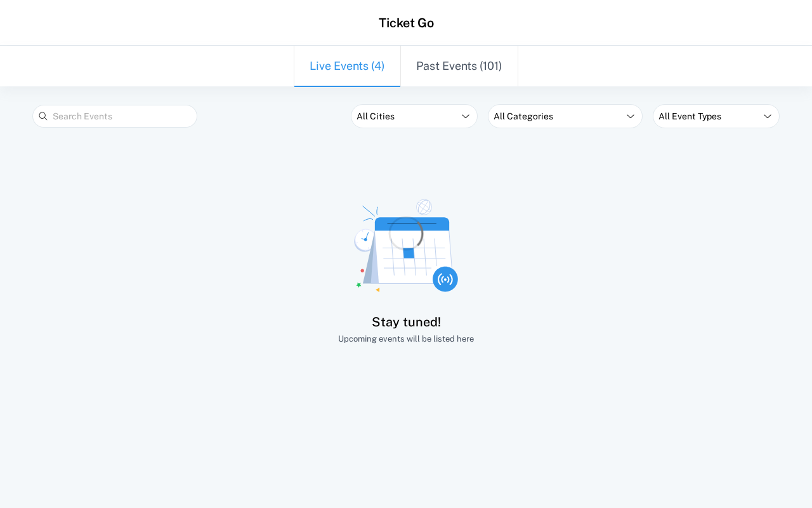Expand the All Categories filter
The image size is (812, 508).
point(565,116)
